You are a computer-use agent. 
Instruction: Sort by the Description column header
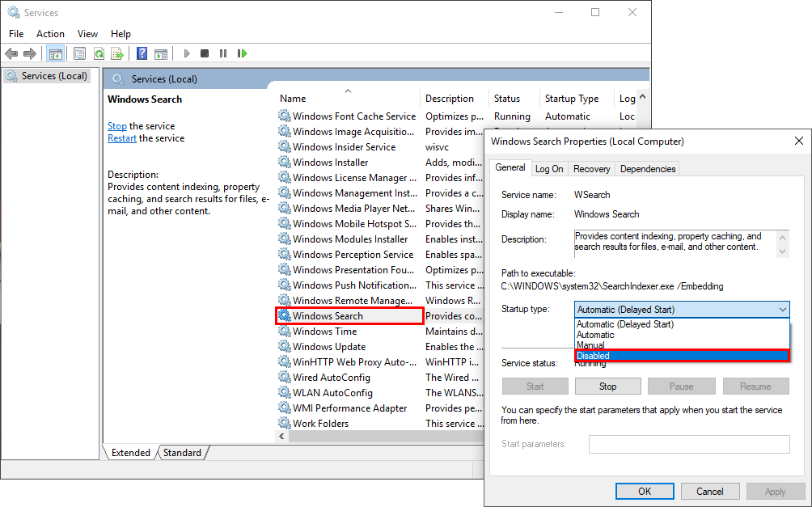tap(455, 99)
